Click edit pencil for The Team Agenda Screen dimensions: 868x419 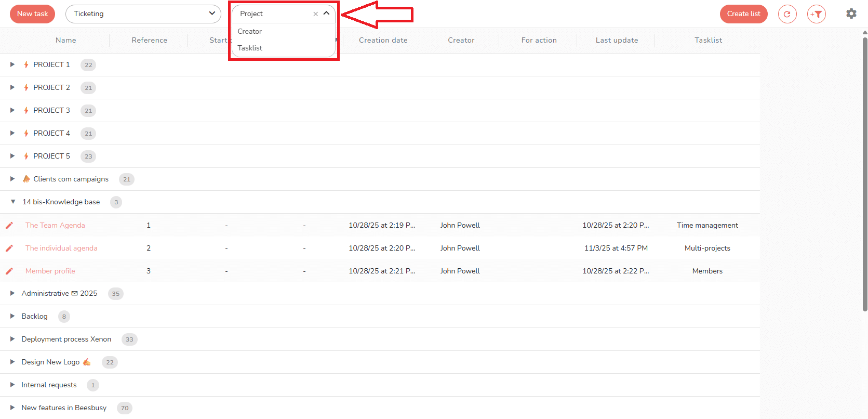coord(9,225)
